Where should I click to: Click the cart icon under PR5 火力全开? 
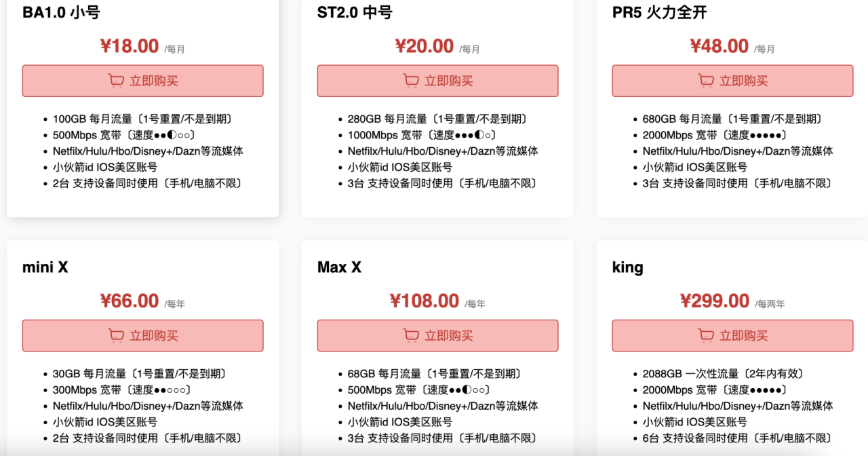tap(706, 81)
